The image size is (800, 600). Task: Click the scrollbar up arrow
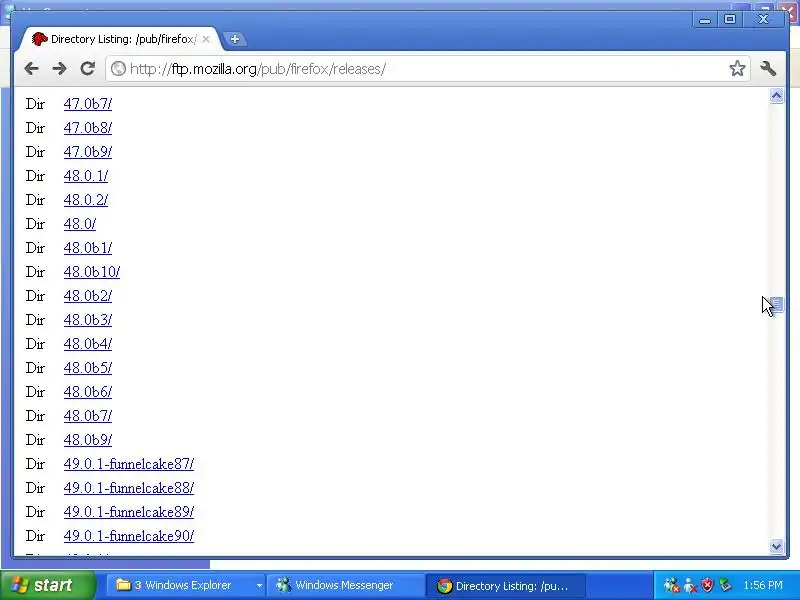[777, 95]
